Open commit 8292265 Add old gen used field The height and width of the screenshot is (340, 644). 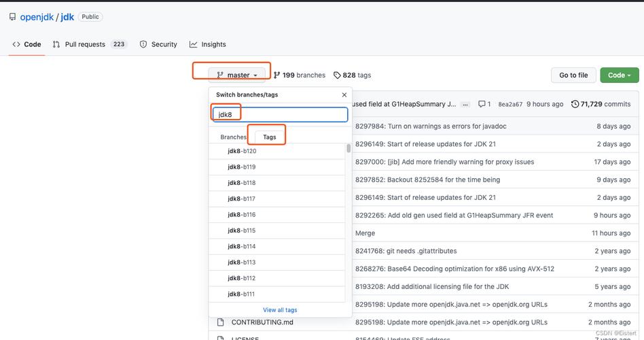click(x=454, y=216)
